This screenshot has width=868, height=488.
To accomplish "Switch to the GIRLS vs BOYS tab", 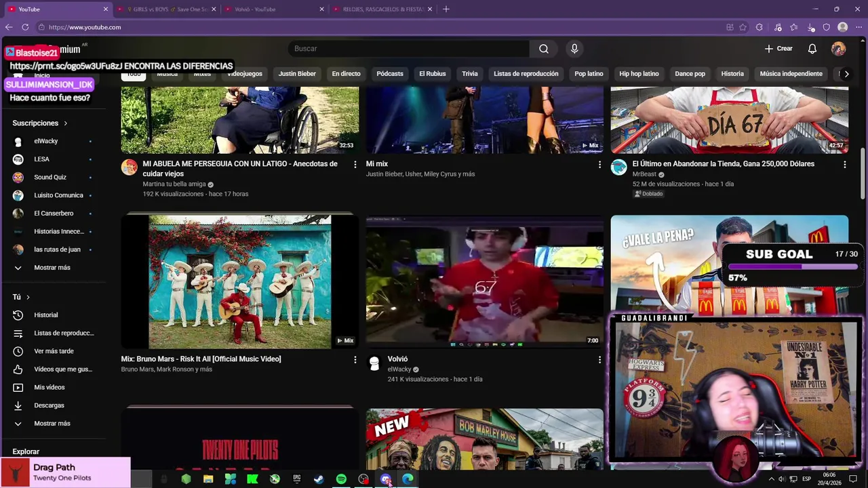I will (x=167, y=9).
